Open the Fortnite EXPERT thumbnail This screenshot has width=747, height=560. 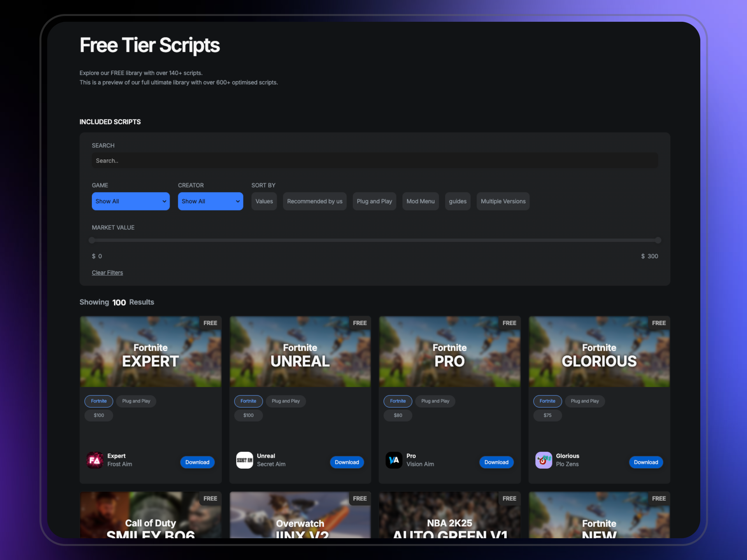click(151, 352)
